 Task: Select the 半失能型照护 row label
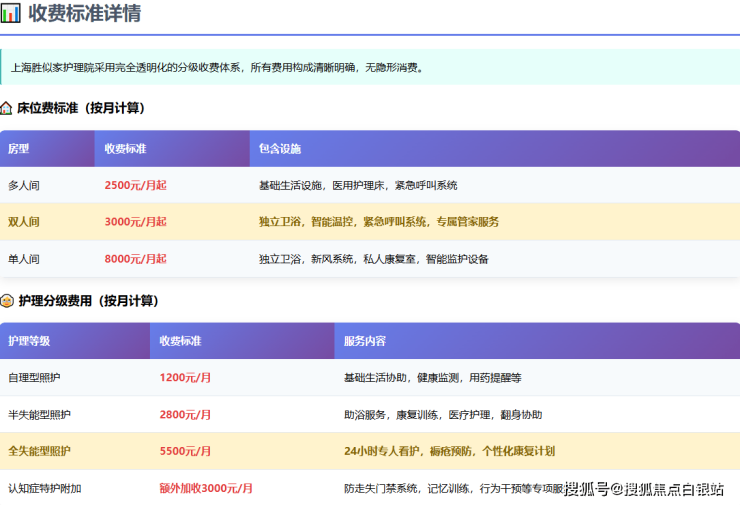[39, 415]
